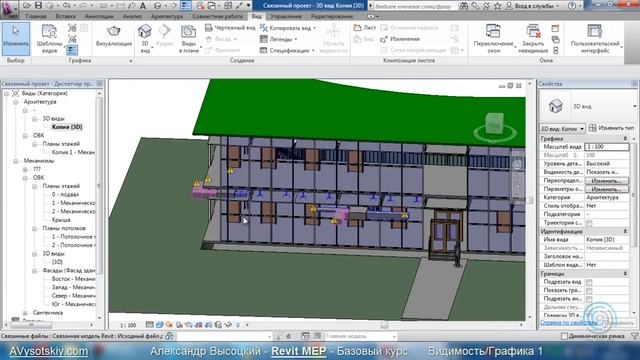Open Справка по свойствам help link
Viewport: 640px width, 360px height.
569,323
